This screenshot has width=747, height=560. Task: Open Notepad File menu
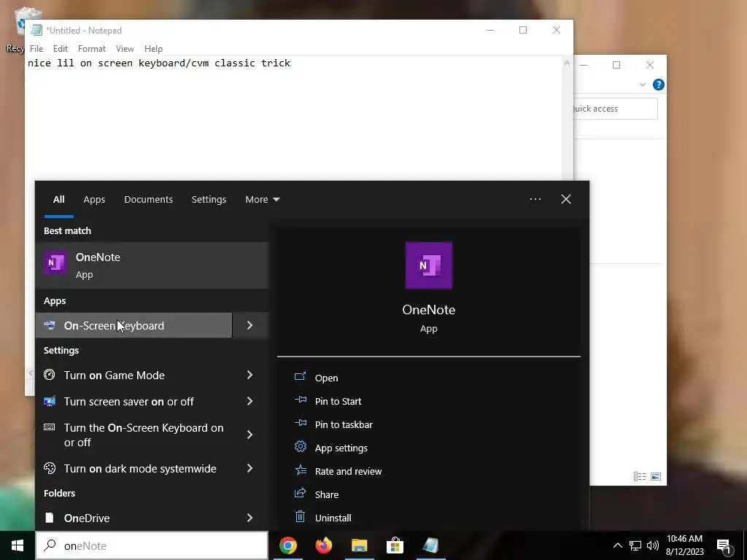36,49
